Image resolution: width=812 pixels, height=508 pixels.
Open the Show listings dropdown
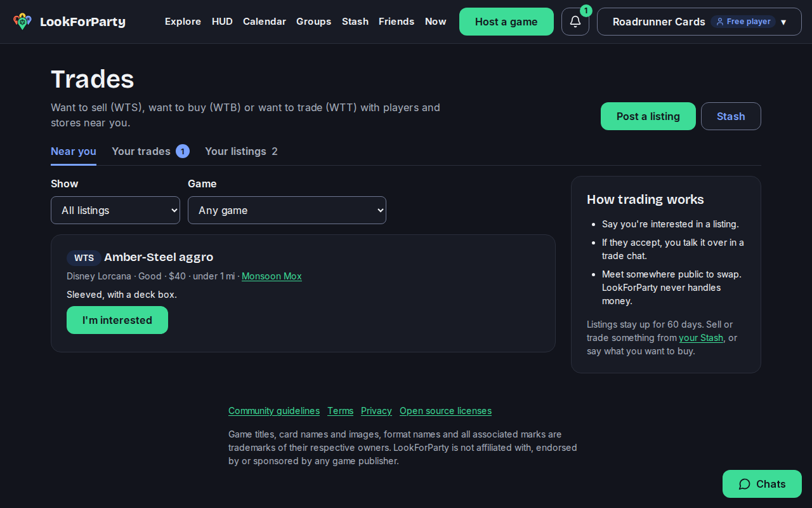point(115,210)
